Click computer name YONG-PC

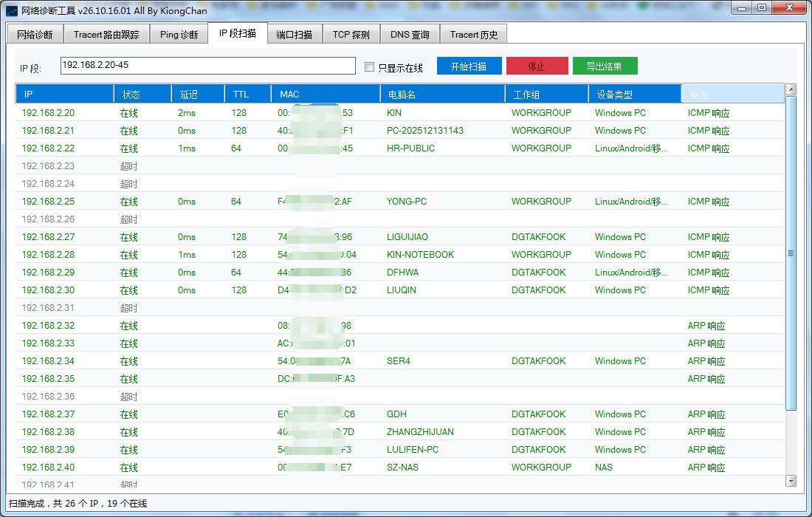click(407, 202)
